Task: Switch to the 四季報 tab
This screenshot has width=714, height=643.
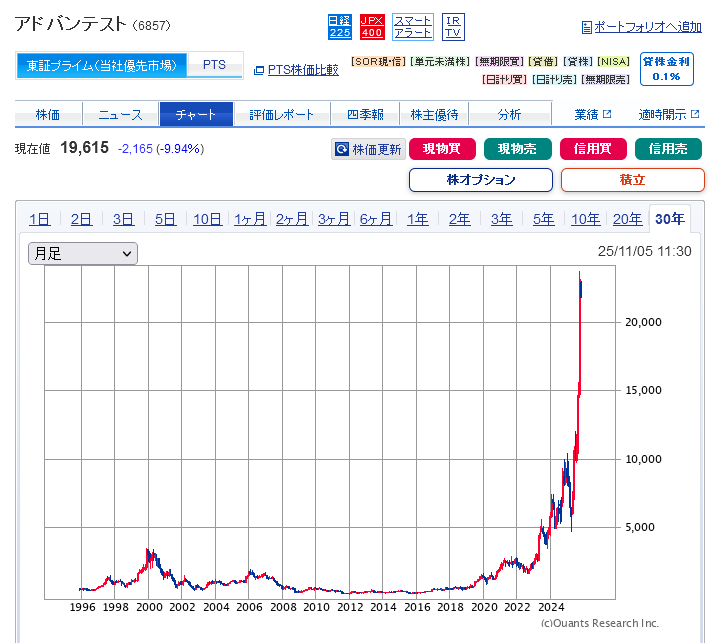Action: coord(365,115)
